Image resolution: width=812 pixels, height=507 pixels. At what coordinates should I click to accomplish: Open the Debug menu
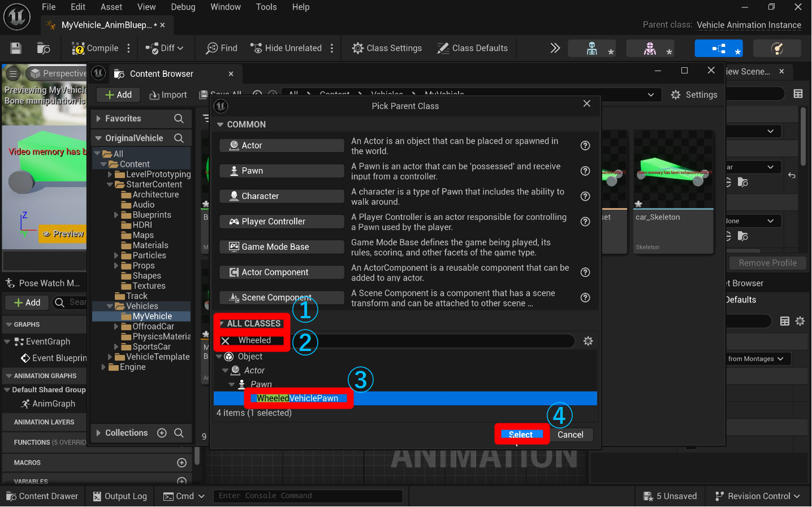(183, 7)
